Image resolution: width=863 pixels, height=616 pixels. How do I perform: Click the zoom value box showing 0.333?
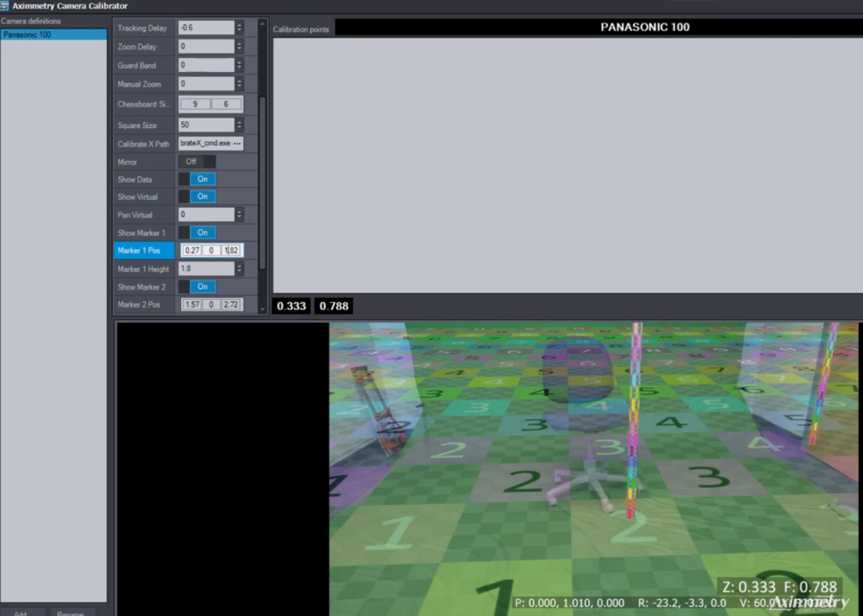click(291, 306)
